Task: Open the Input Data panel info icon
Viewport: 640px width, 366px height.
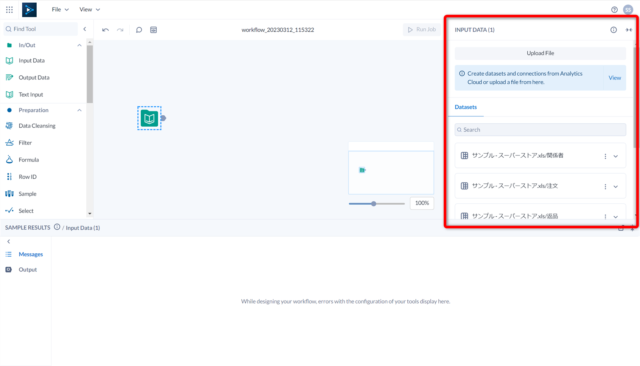Action: click(x=613, y=30)
